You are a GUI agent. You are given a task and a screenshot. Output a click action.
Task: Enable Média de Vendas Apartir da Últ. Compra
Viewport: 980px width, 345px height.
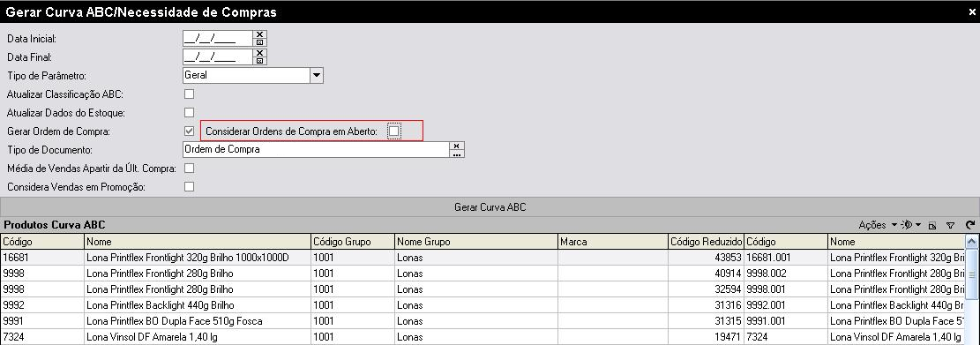tap(190, 169)
